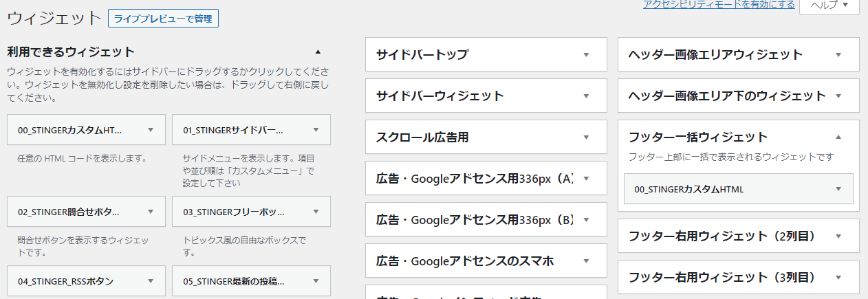Expand the 05_STINGER最新の投稿 widget arrow
Screen dimensions: 868x299
click(316, 280)
